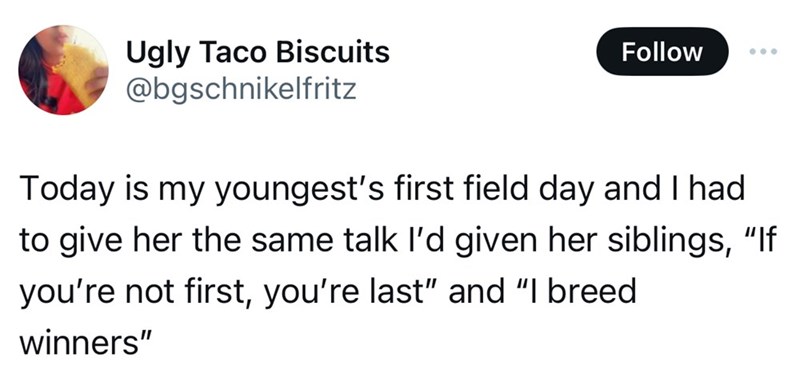Click the word "given" in the second line

coord(495,241)
